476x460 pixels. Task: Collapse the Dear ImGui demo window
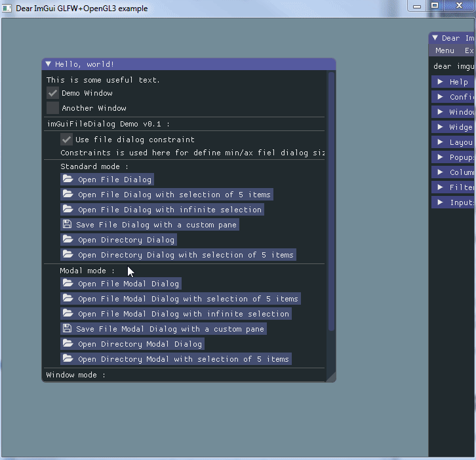pyautogui.click(x=435, y=38)
